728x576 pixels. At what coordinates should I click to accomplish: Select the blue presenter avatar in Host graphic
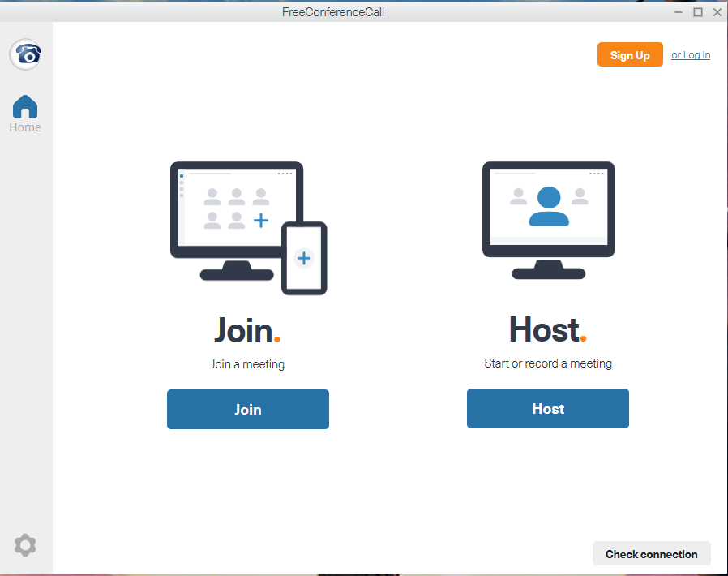point(549,206)
